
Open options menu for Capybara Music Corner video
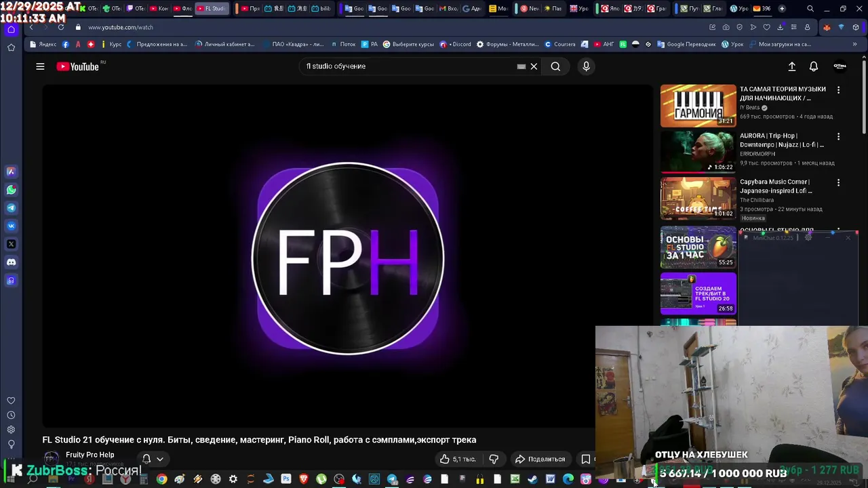tap(838, 182)
